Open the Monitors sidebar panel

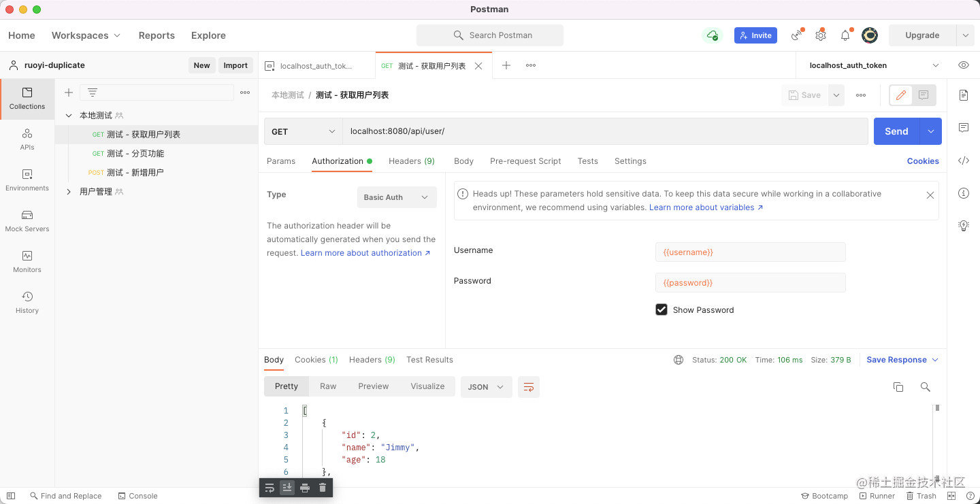[27, 262]
